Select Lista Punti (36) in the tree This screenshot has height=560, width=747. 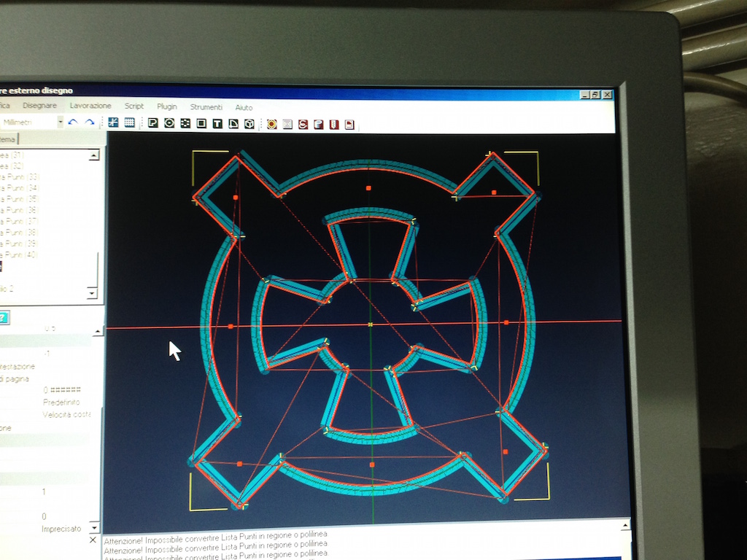click(x=20, y=211)
